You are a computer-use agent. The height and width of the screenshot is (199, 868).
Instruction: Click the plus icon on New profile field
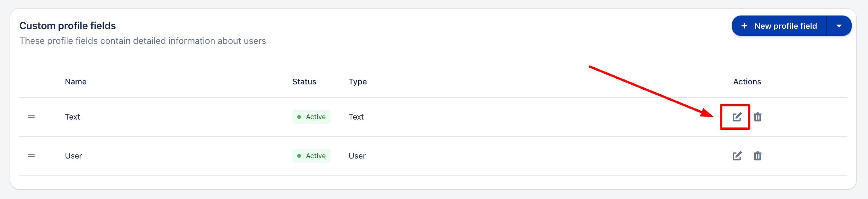coord(744,26)
